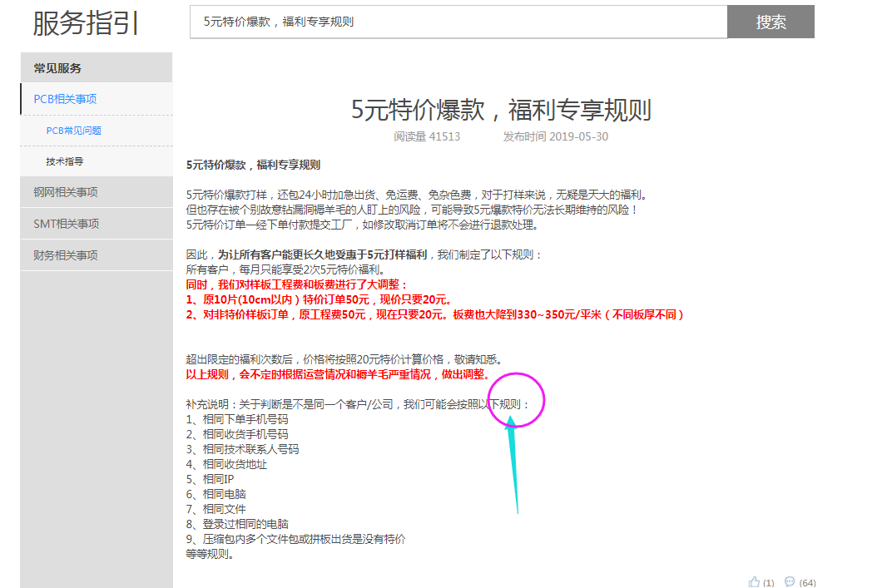Screen dimensions: 882x588
Task: Click the comment count (64)
Action: 807,582
